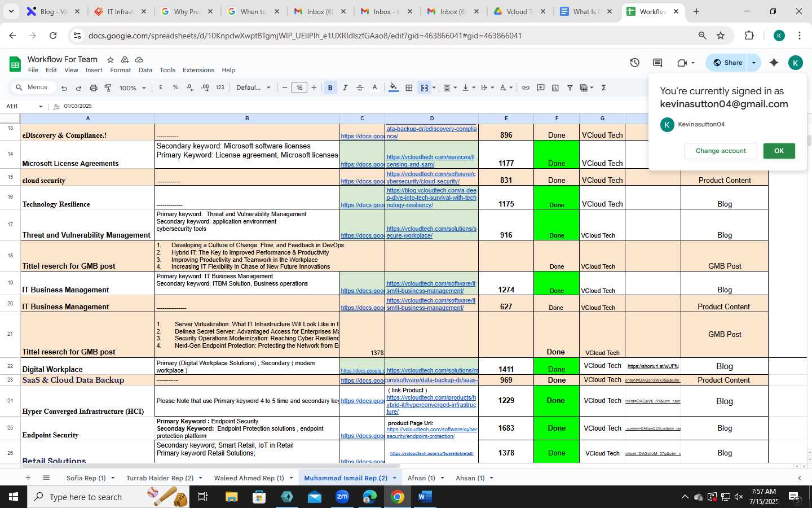Open the all sheets list icon
Image resolution: width=812 pixels, height=508 pixels.
tap(46, 478)
